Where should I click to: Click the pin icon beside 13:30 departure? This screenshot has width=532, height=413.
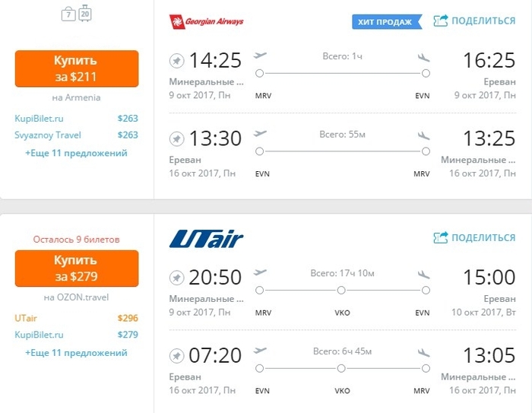pos(176,138)
